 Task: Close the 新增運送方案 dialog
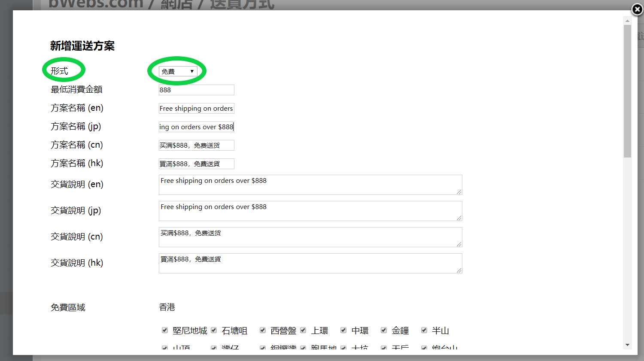click(x=637, y=9)
